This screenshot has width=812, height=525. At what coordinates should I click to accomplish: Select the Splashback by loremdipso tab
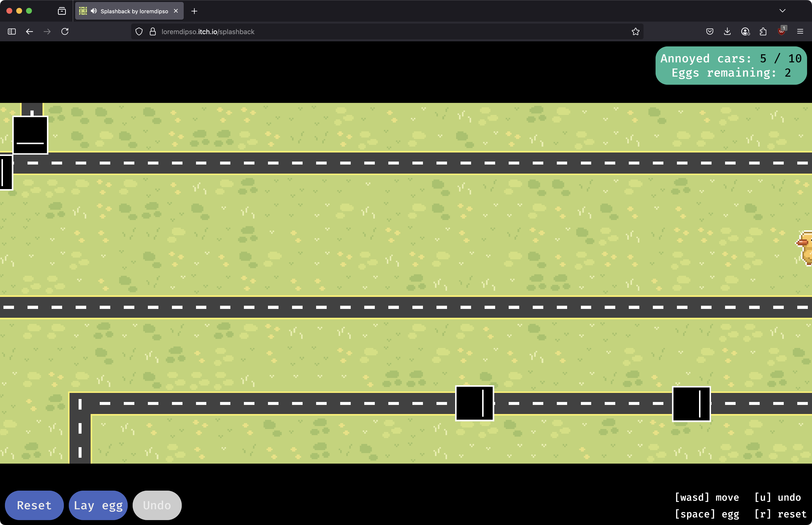pyautogui.click(x=134, y=11)
